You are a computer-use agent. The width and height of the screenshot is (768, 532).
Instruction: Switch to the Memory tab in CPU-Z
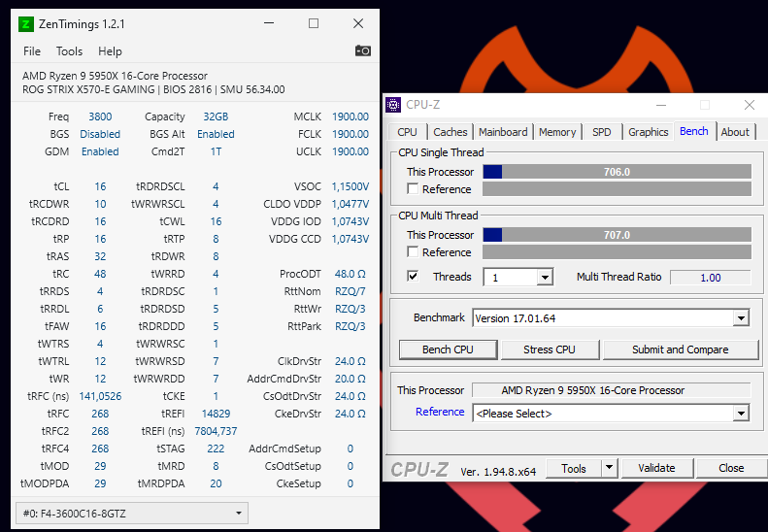click(x=557, y=132)
